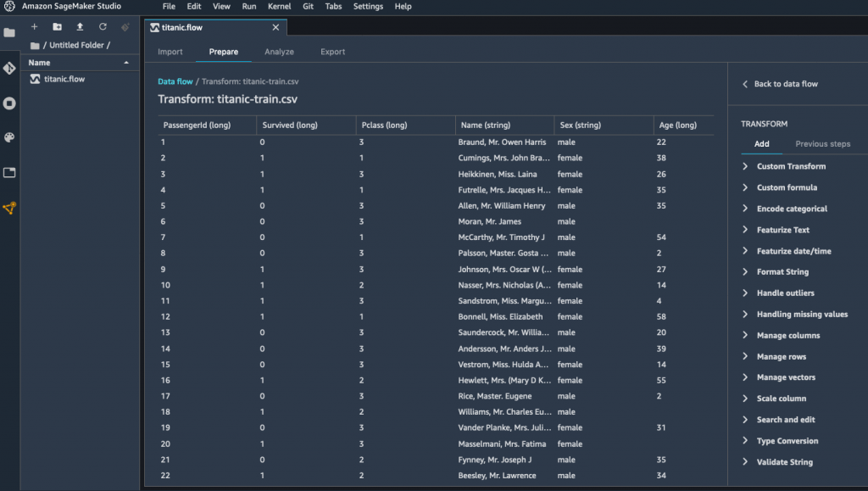Open the file browser sidebar
Viewport: 868px width, 491px height.
pos(10,33)
